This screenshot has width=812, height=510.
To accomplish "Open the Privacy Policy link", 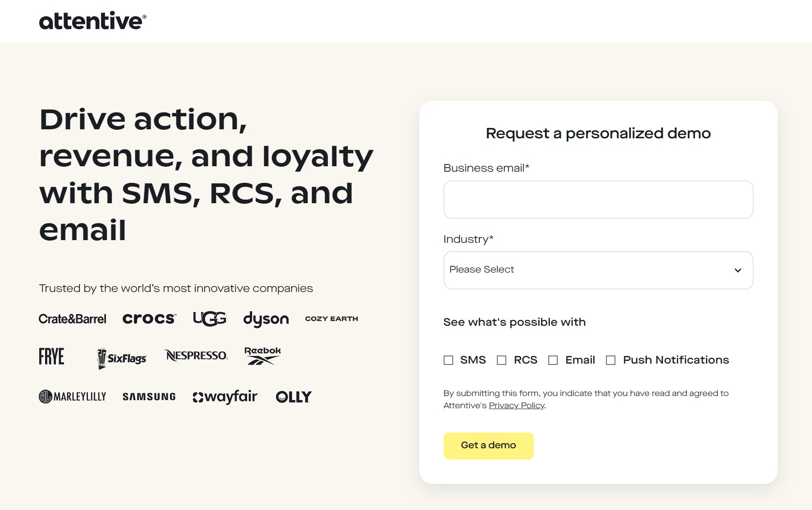I will [516, 405].
